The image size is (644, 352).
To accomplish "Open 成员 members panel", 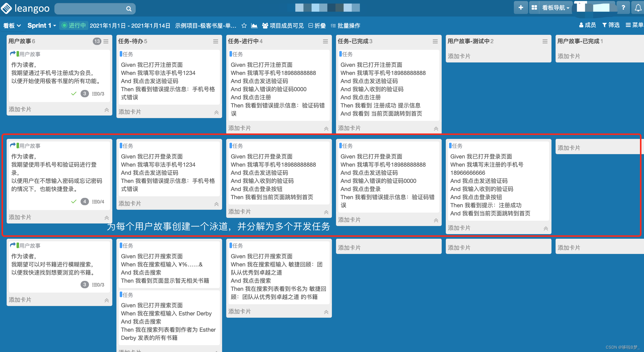I will click(x=587, y=25).
